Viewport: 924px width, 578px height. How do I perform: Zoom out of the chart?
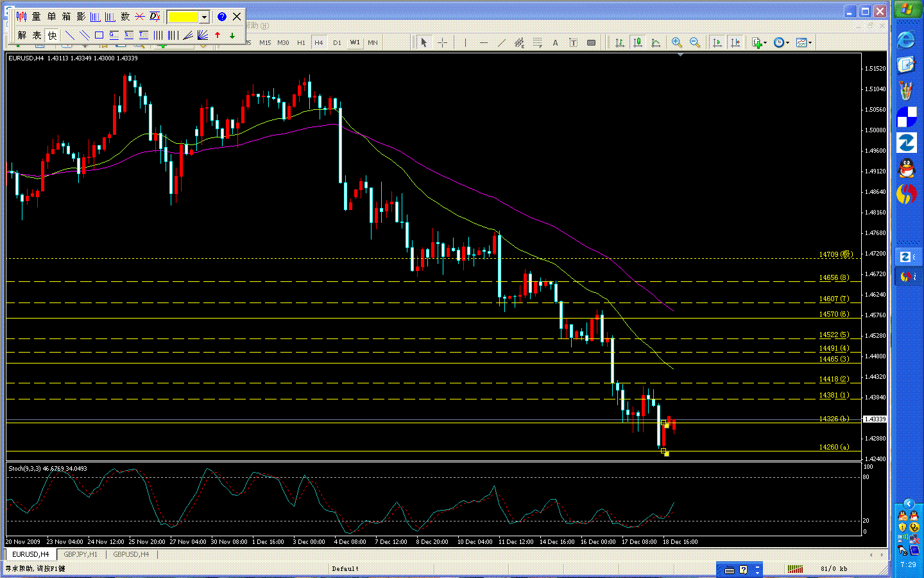694,42
